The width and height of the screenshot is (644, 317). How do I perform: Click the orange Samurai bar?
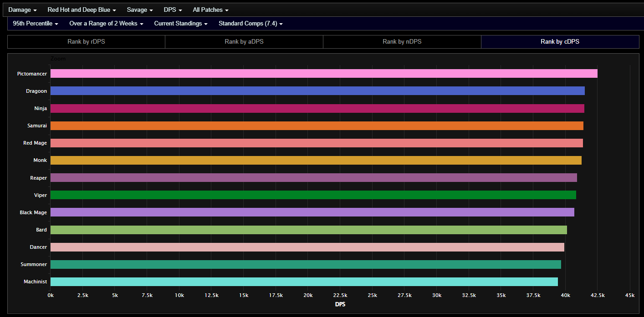point(317,126)
